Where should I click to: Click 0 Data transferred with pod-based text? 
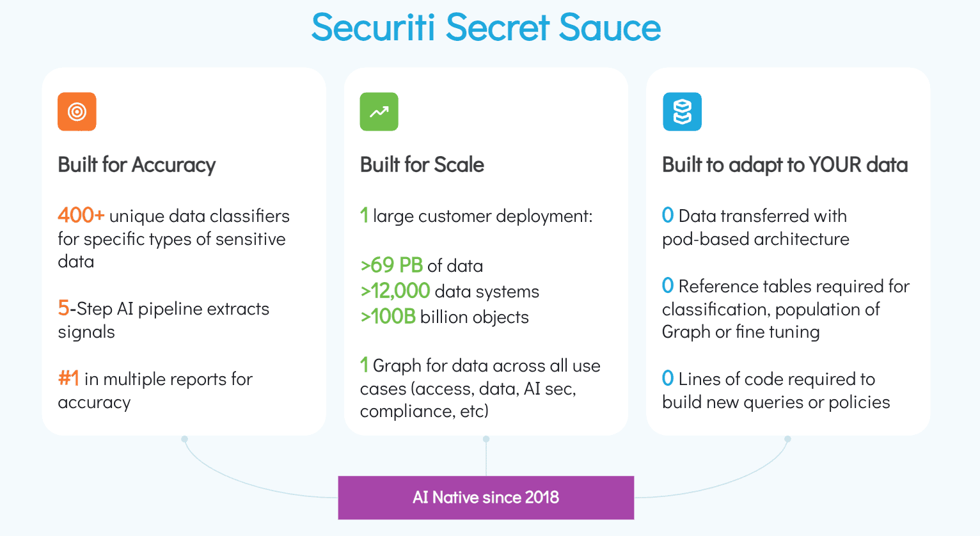pos(755,227)
